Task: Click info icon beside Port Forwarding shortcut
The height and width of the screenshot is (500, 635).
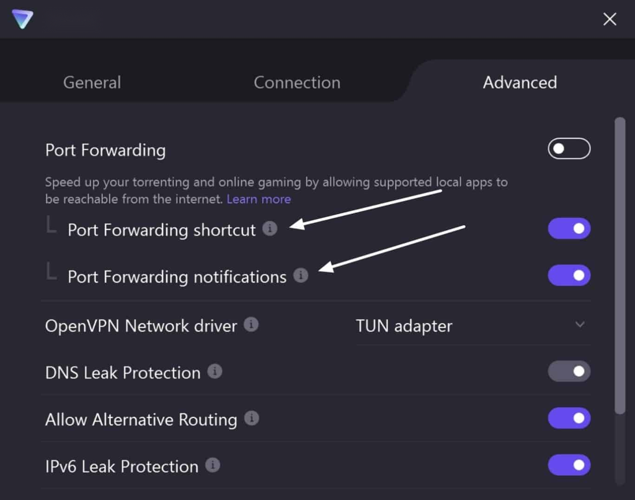Action: (x=270, y=229)
